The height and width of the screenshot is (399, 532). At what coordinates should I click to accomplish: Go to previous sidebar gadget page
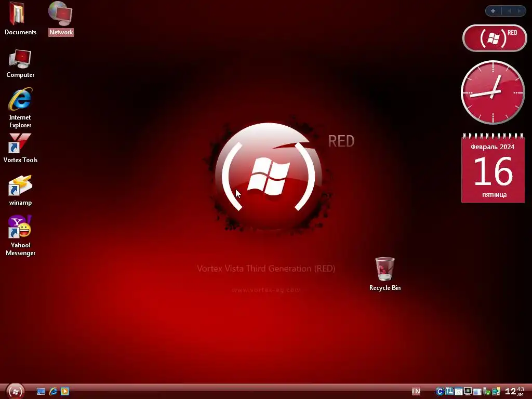point(509,11)
